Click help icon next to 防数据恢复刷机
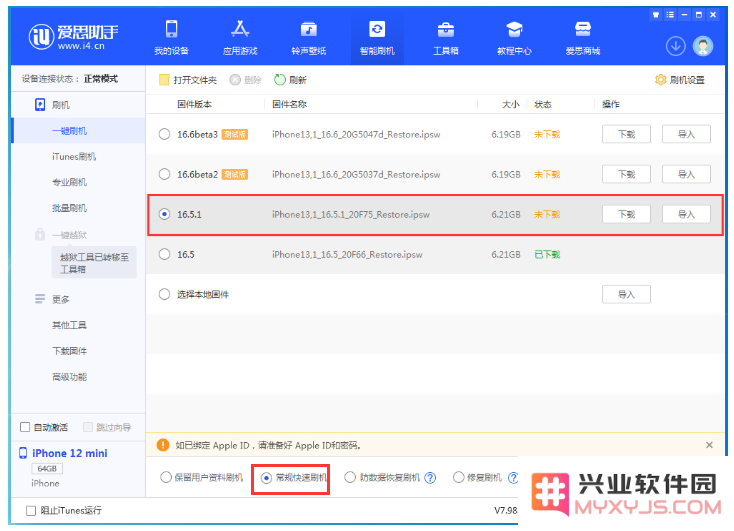This screenshot has width=734, height=531. 430,478
